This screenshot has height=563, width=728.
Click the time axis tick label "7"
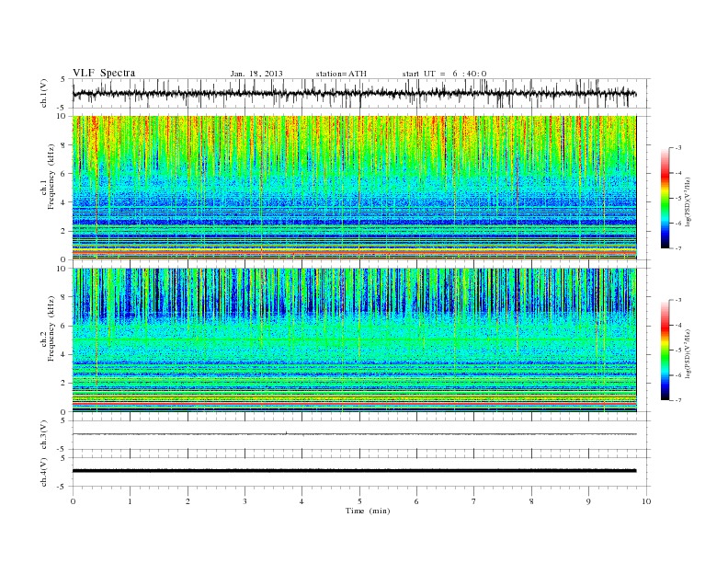[x=474, y=501]
